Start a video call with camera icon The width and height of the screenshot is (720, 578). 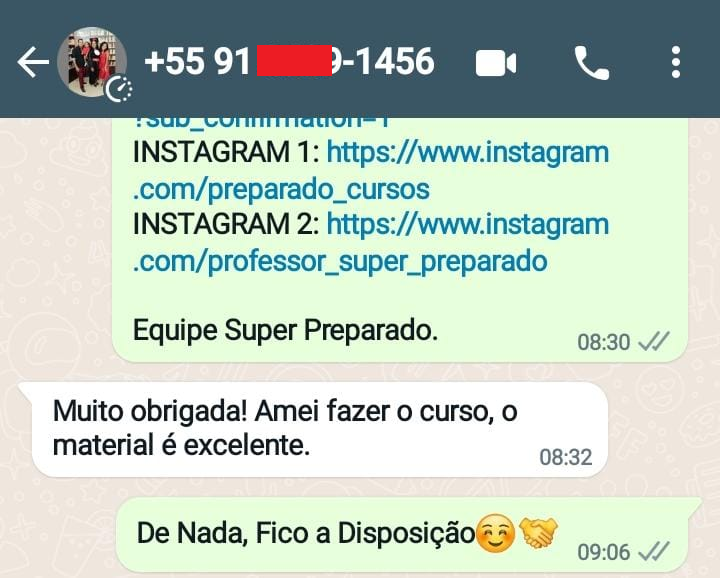coord(496,63)
